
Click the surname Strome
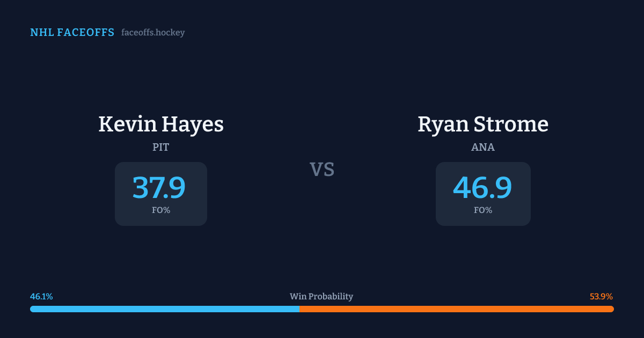(x=511, y=124)
